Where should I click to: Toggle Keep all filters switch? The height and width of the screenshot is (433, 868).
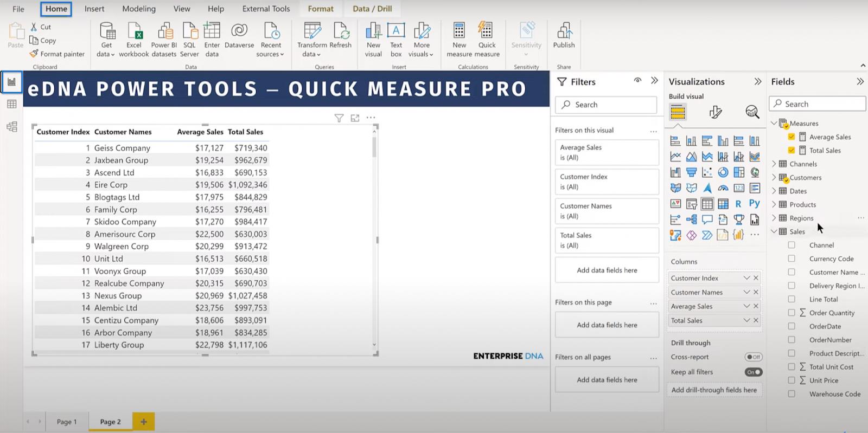click(x=753, y=372)
